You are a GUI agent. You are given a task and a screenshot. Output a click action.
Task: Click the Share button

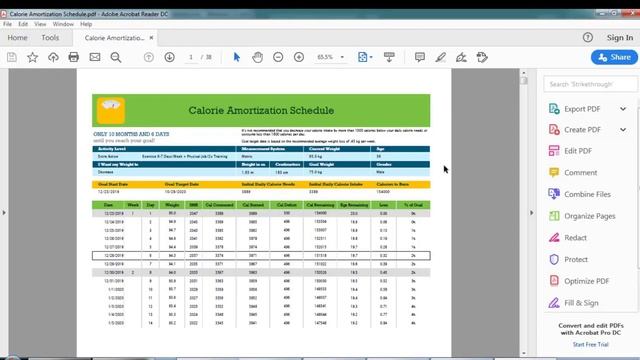pyautogui.click(x=614, y=57)
